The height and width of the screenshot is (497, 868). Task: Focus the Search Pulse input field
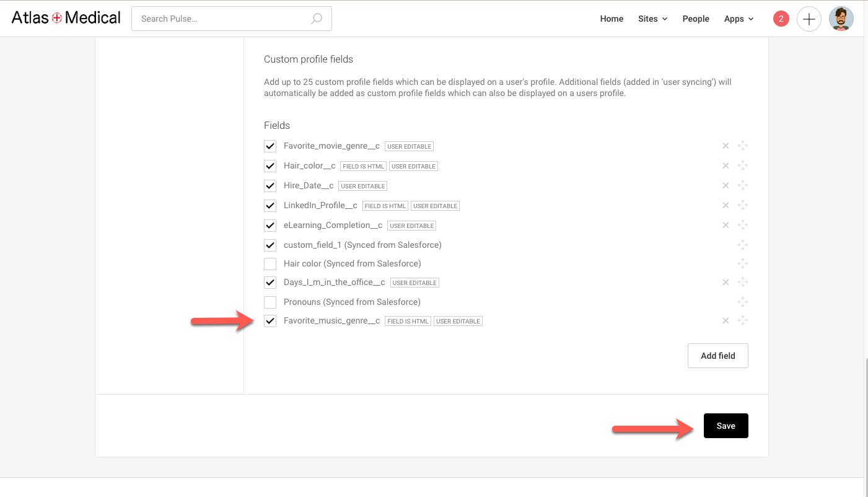click(232, 19)
